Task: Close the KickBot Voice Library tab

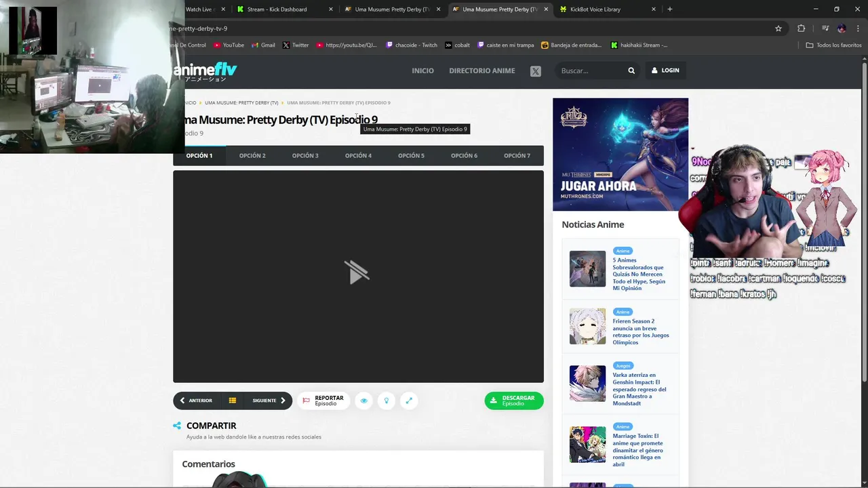Action: click(654, 9)
